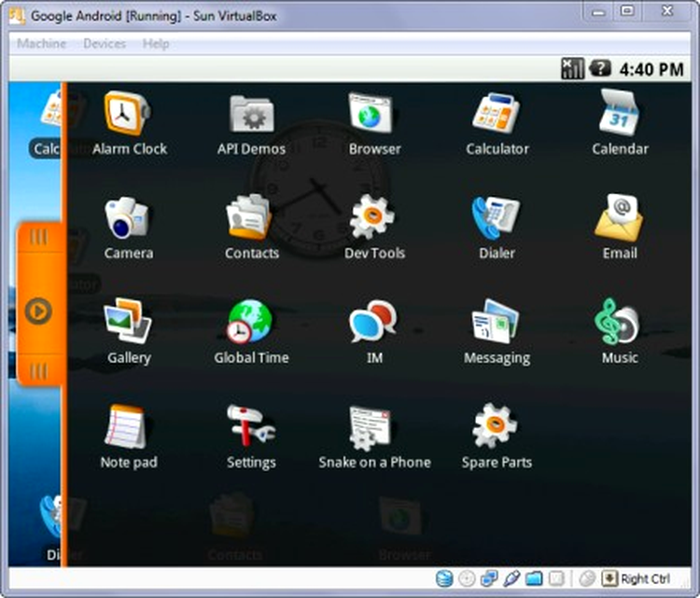Screen dimensions: 700x598
Task: Click the shared folders status icon
Action: click(x=534, y=578)
